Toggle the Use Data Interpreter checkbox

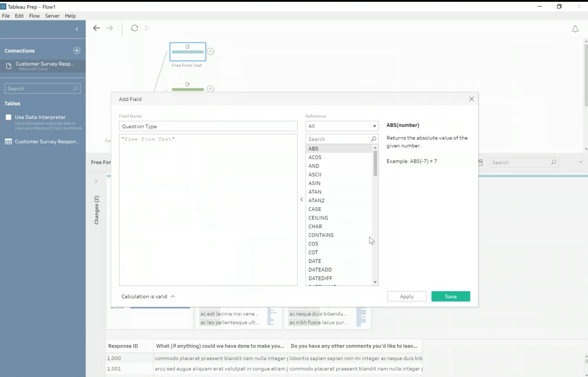[x=8, y=117]
